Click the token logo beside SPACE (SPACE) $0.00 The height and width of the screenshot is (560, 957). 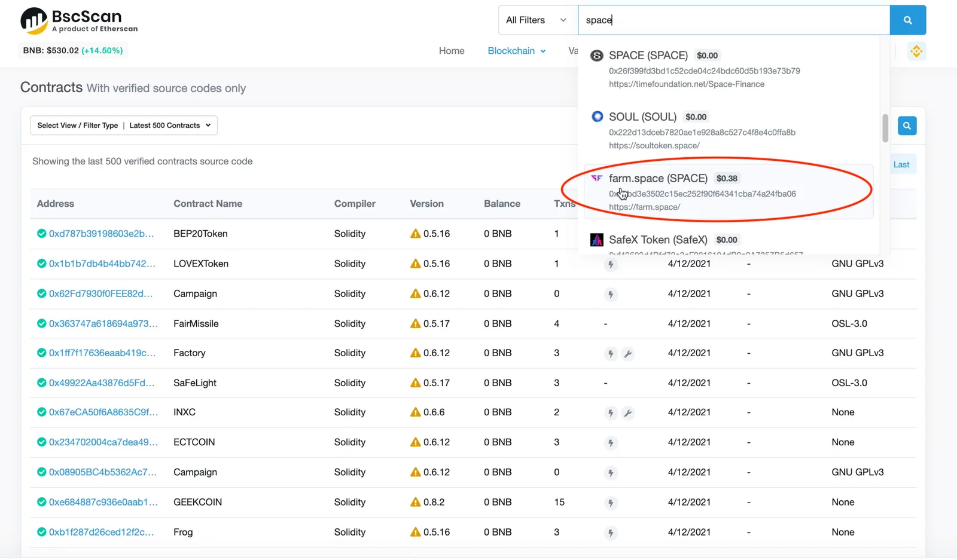(596, 56)
